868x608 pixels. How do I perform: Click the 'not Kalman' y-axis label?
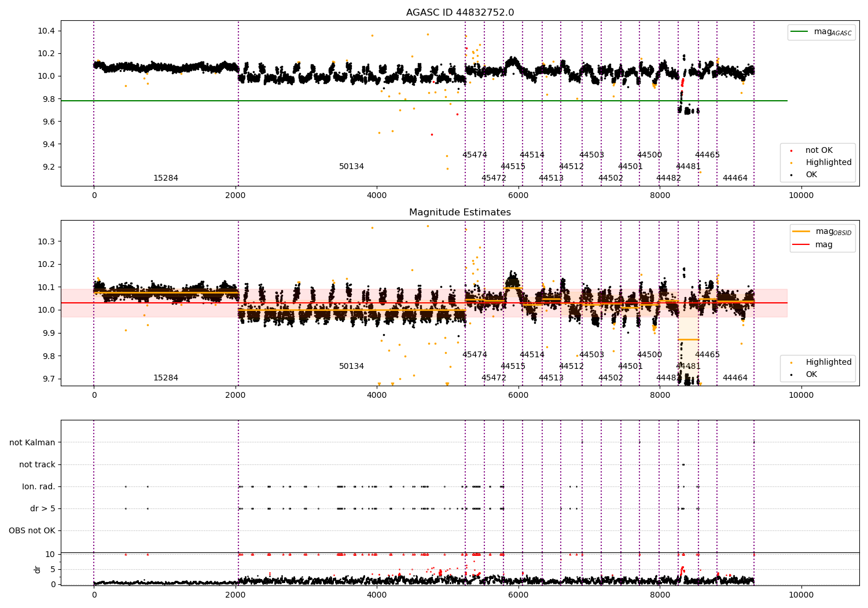[x=32, y=442]
